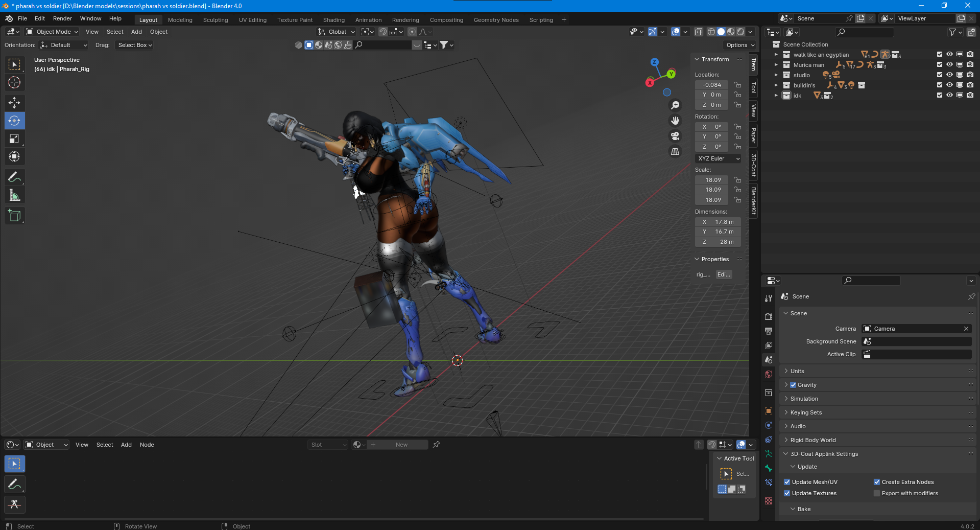Open the Tool sidebar tab
980x530 pixels.
[753, 88]
